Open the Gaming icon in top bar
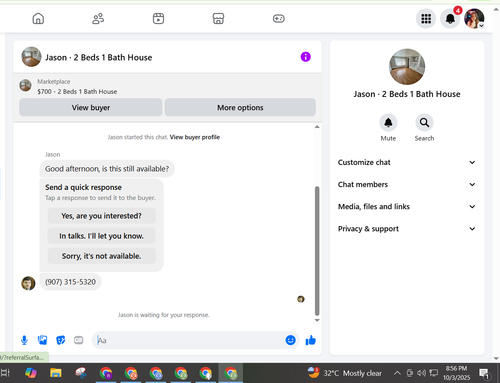Image resolution: width=500 pixels, height=383 pixels. point(279,19)
